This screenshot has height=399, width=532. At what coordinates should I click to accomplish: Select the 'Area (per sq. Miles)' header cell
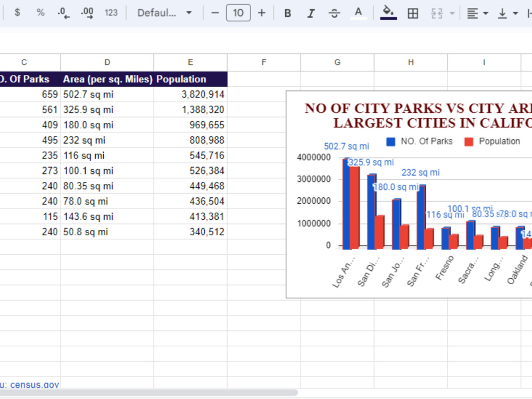(107, 79)
